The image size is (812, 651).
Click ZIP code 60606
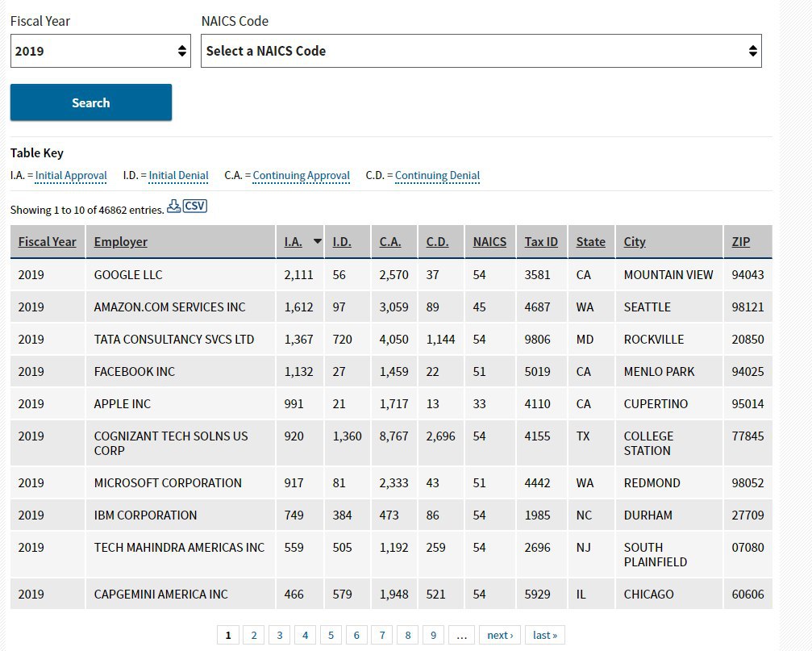[x=747, y=594]
